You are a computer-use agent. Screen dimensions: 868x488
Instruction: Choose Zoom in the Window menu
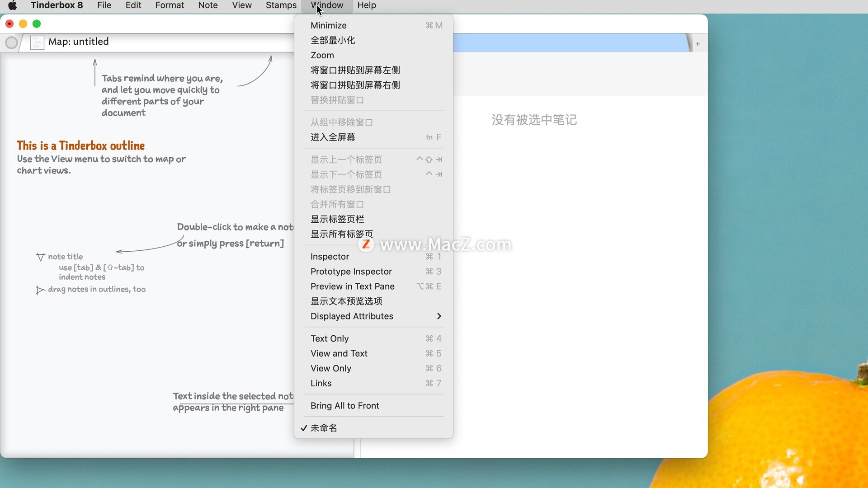pyautogui.click(x=373, y=55)
